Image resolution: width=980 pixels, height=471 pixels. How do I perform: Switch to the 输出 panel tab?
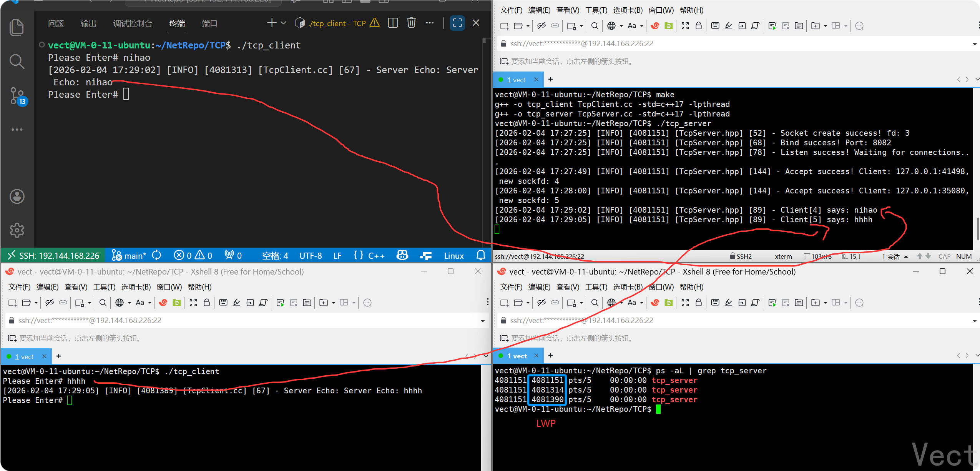88,23
